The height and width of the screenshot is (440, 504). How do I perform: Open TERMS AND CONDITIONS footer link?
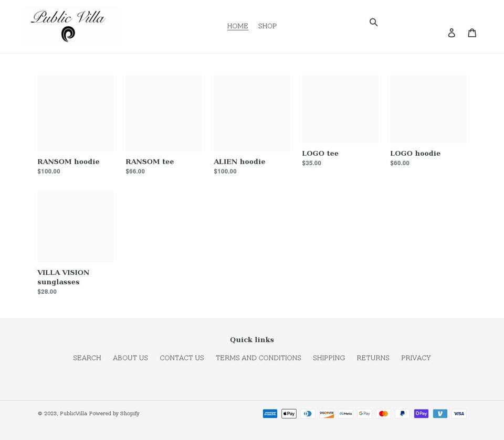258,358
